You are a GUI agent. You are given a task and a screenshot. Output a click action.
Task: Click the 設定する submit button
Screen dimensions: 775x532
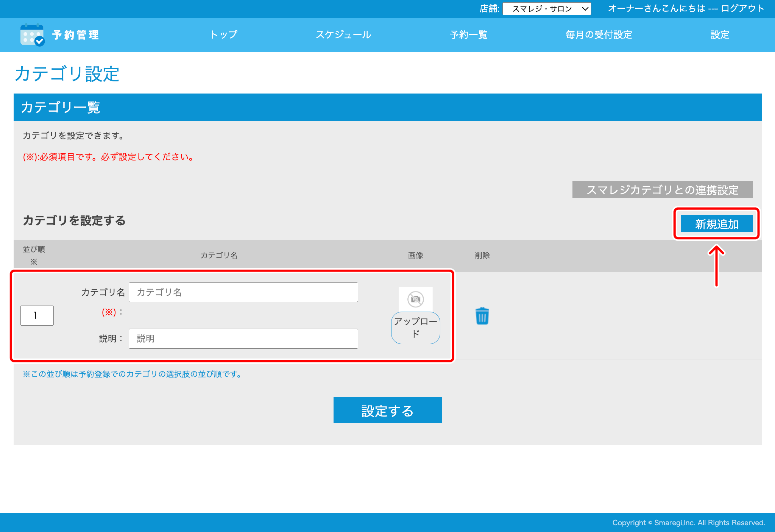click(x=387, y=410)
